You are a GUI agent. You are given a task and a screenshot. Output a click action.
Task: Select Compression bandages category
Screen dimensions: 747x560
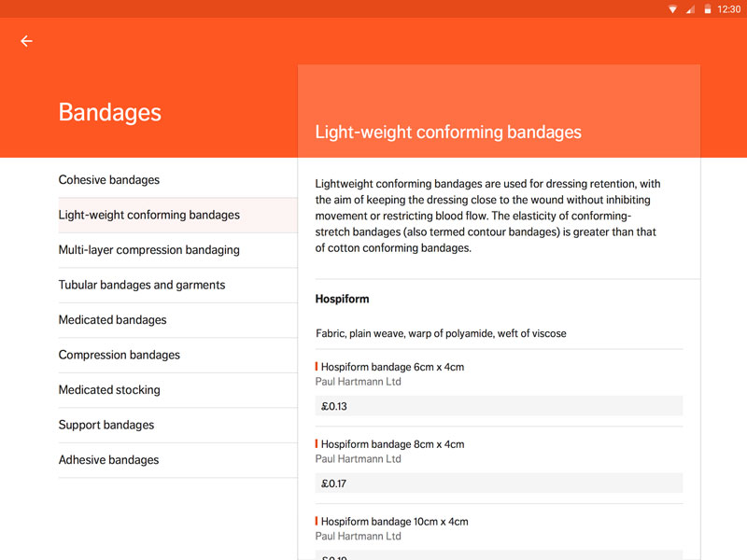pyautogui.click(x=177, y=356)
